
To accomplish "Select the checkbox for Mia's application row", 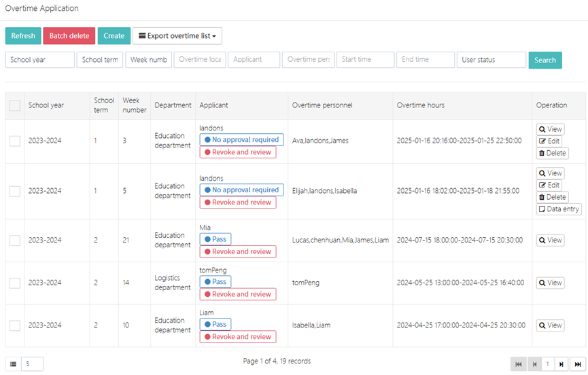I will (15, 240).
